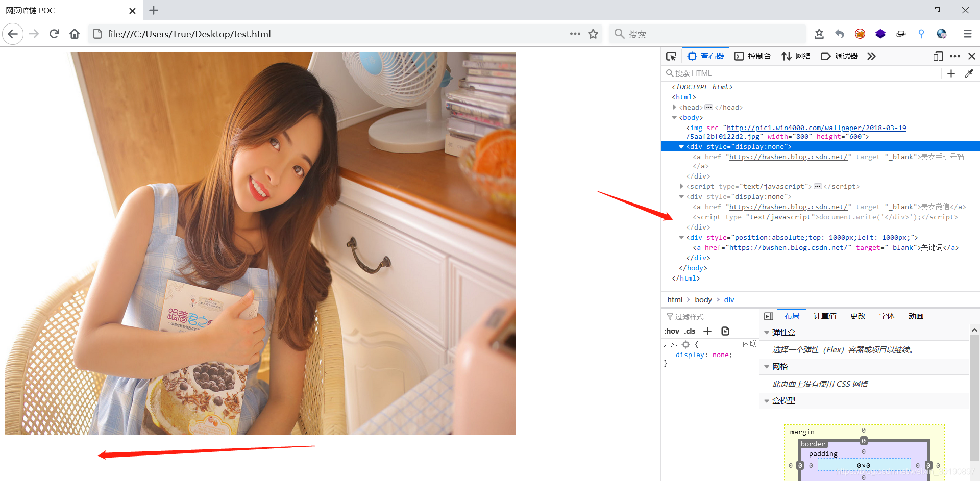The height and width of the screenshot is (481, 980).
Task: Switch to the 调试器 tab
Action: (839, 56)
